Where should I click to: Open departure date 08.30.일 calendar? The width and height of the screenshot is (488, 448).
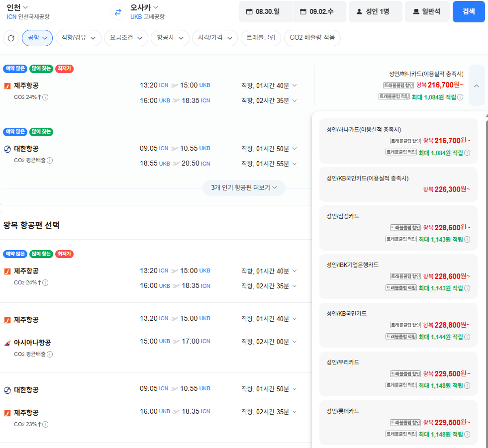click(266, 12)
